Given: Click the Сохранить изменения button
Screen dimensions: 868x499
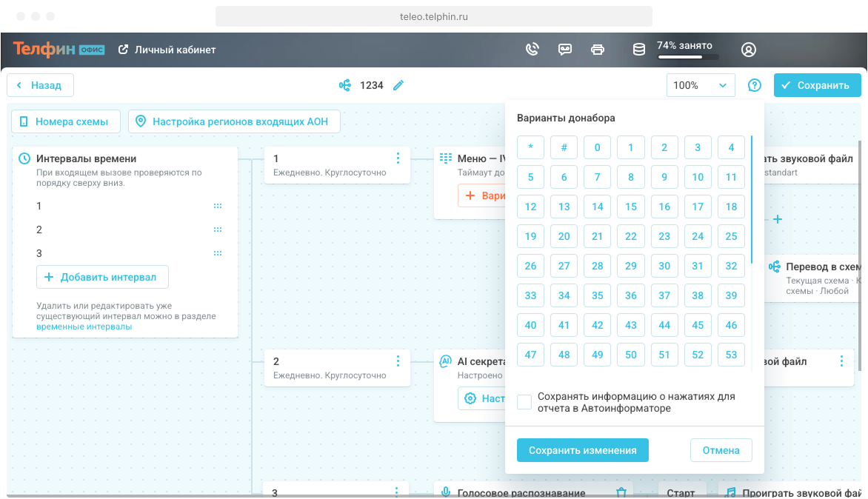Looking at the screenshot, I should tap(582, 450).
